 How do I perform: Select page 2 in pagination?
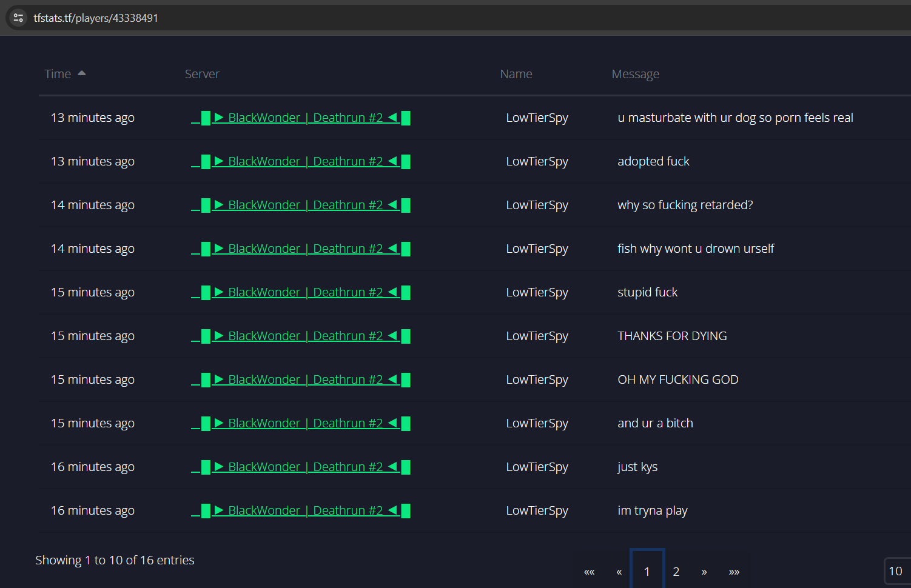point(676,572)
